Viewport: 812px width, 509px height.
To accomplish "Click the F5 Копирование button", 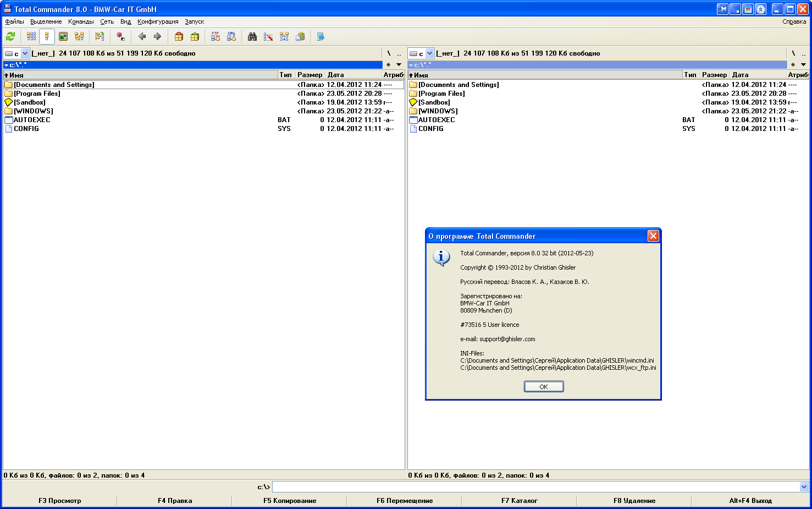I will tap(290, 501).
